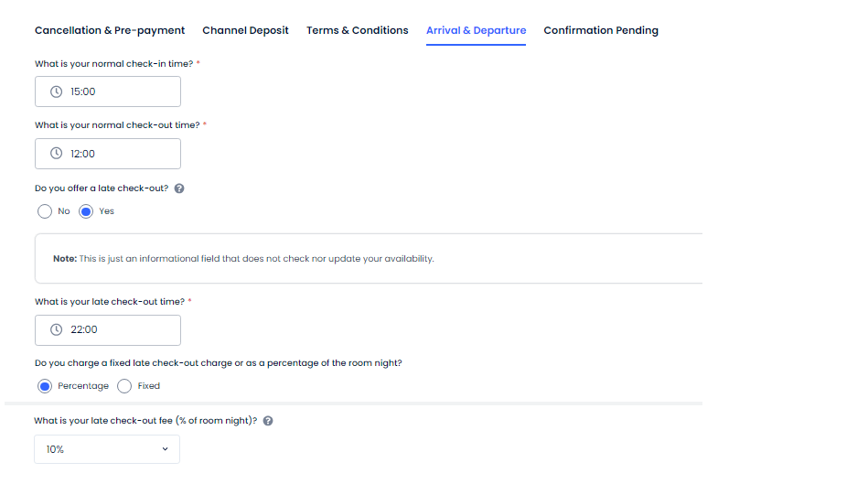The height and width of the screenshot is (484, 868).
Task: Open the late check-out fee 10% dropdown
Action: (x=106, y=449)
